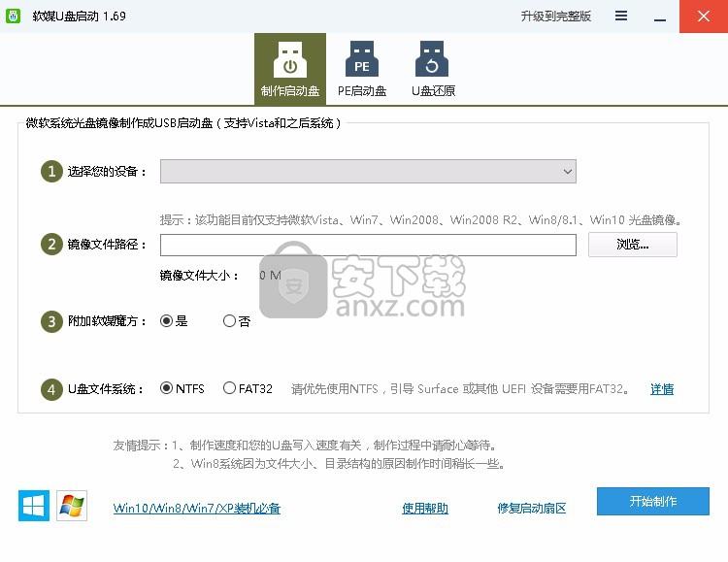Open the 详情 link
Viewport: 728px width, 562px height.
click(x=662, y=389)
